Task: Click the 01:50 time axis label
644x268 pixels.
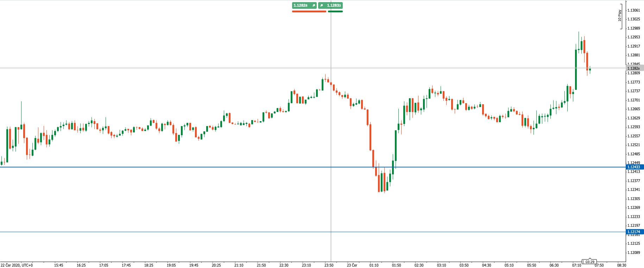Action: pos(397,265)
